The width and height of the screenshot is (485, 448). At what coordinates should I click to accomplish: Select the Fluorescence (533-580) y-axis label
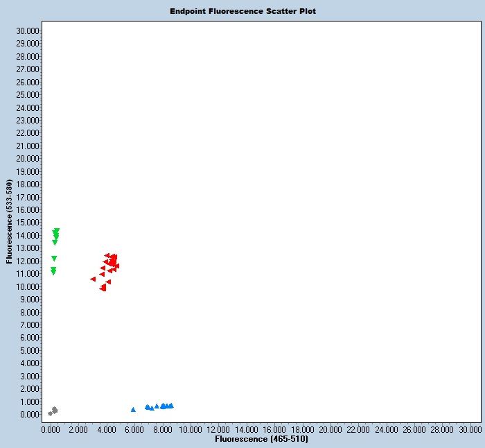[x=10, y=222]
